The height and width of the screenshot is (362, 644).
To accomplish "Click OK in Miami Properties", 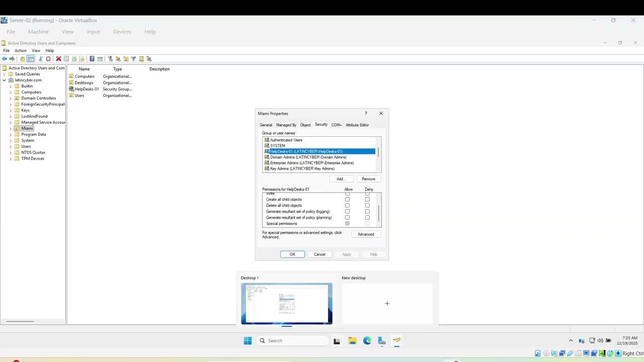I will pyautogui.click(x=292, y=254).
